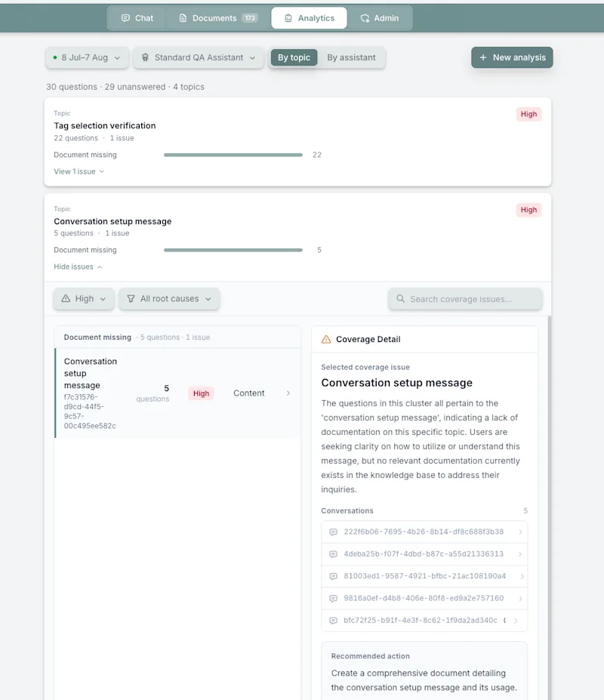Viewport: 604px width, 700px height.
Task: Click the Admin headset icon
Action: [365, 18]
